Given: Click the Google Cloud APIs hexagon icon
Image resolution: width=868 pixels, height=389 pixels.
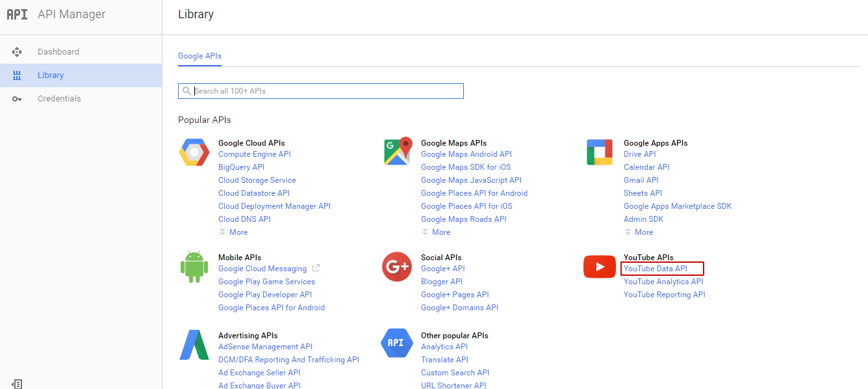Looking at the screenshot, I should pyautogui.click(x=194, y=153).
